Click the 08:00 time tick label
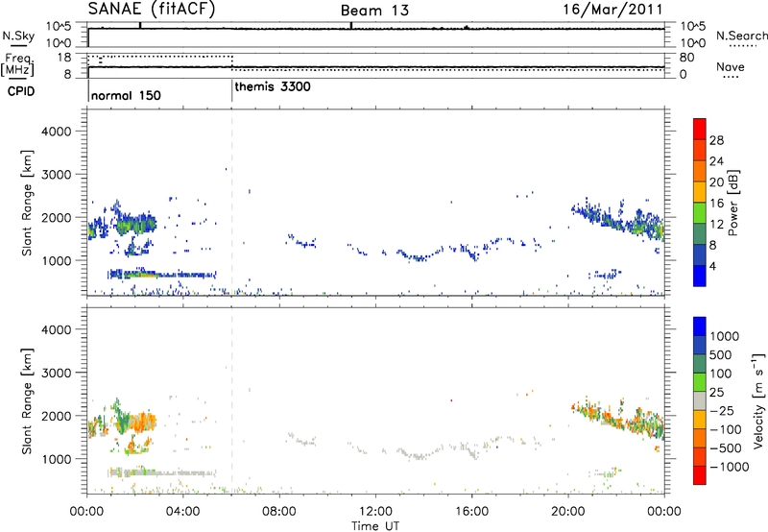This screenshot has height=532, width=768. pyautogui.click(x=278, y=512)
